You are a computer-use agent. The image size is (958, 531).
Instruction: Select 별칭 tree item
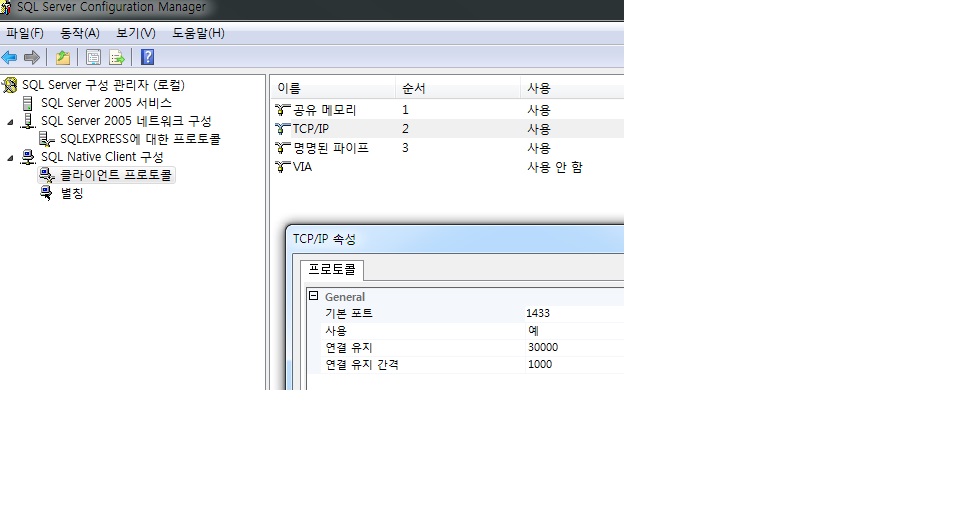point(71,193)
